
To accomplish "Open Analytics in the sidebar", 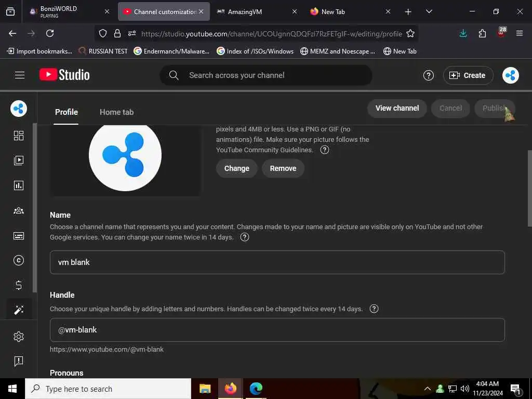I will point(19,185).
